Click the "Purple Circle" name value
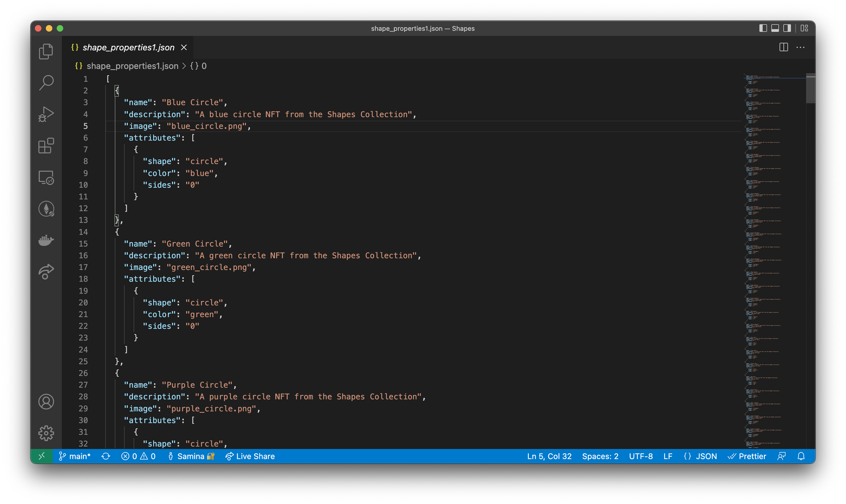Viewport: 846px width, 504px height. pos(197,385)
